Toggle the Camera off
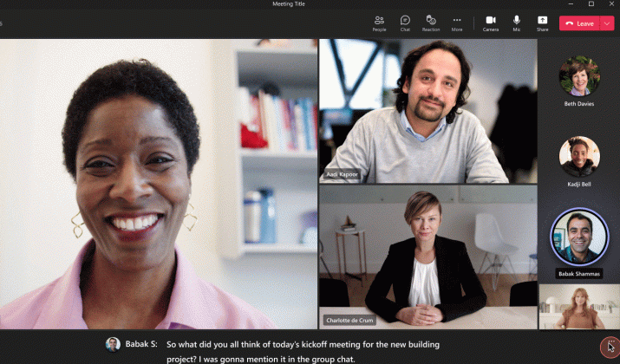This screenshot has width=620, height=364. (x=490, y=23)
